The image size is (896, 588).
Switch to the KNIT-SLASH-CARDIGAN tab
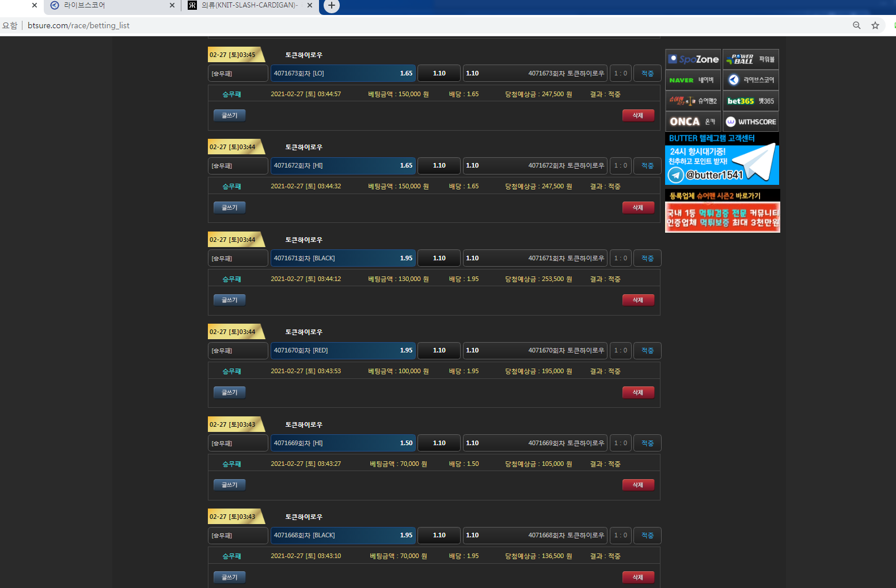coord(248,5)
